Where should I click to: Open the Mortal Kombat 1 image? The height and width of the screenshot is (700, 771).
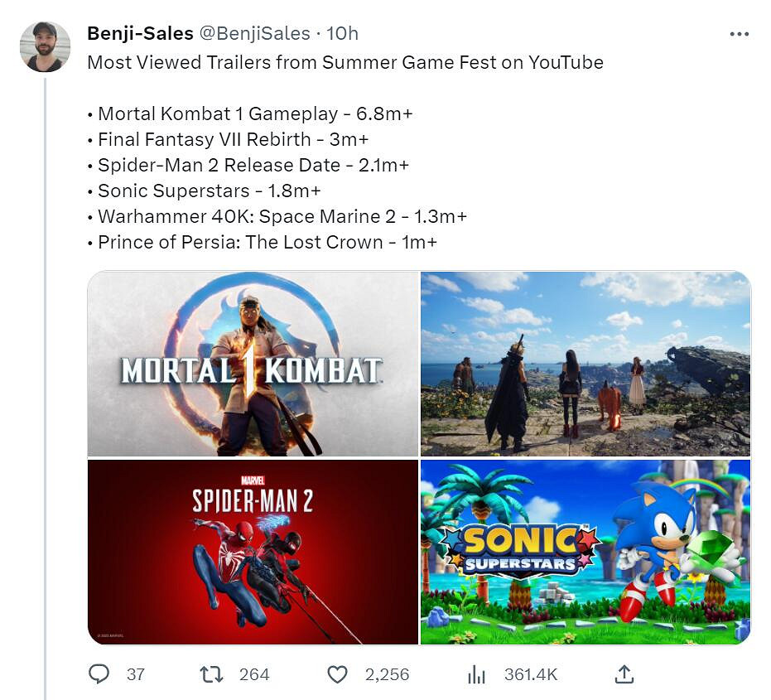253,364
